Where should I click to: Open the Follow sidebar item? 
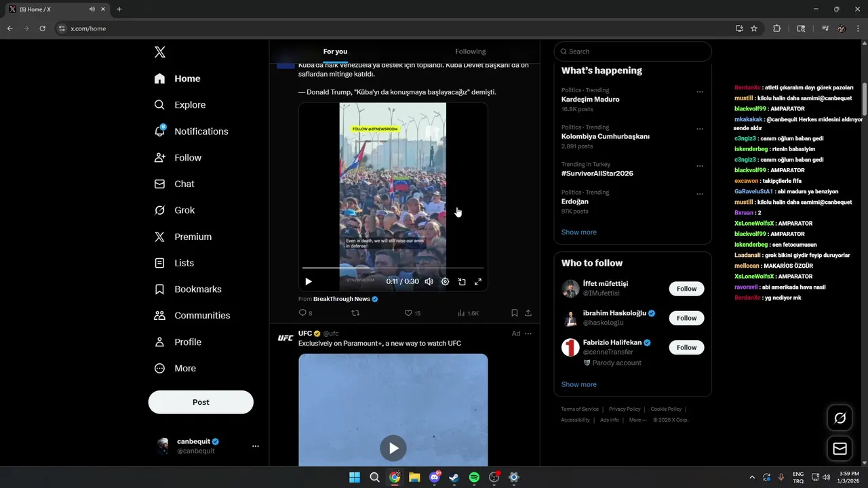pyautogui.click(x=178, y=157)
